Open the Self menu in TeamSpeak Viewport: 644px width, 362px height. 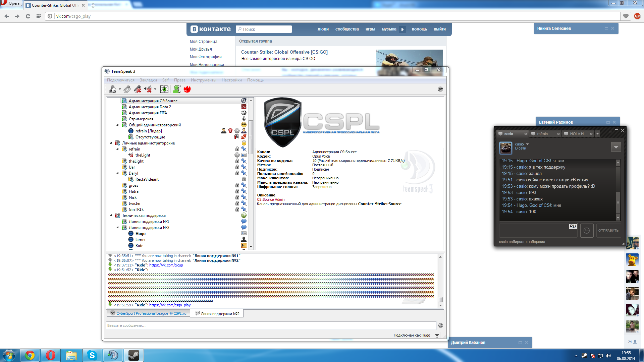165,80
